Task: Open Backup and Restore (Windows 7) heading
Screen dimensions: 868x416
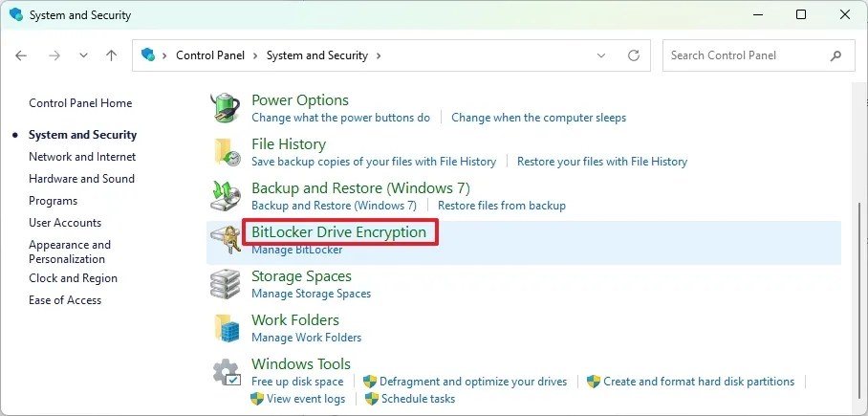Action: 361,188
